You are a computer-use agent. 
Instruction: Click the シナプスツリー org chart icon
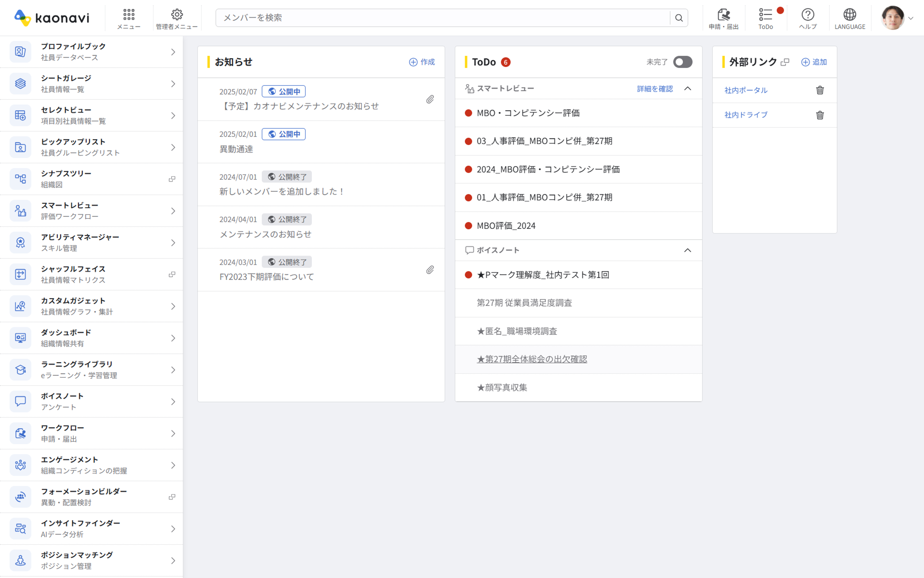20,179
